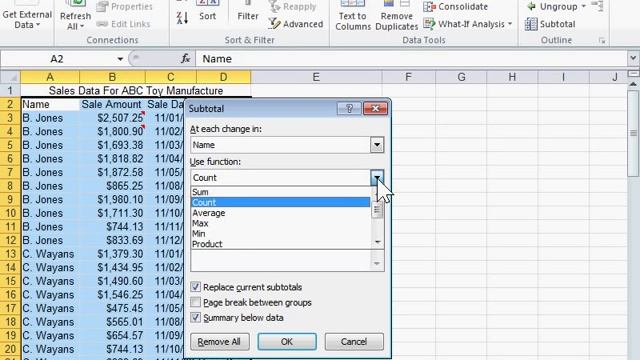Click the Select All corner of the sheet
This screenshot has height=360, width=640.
[10, 77]
